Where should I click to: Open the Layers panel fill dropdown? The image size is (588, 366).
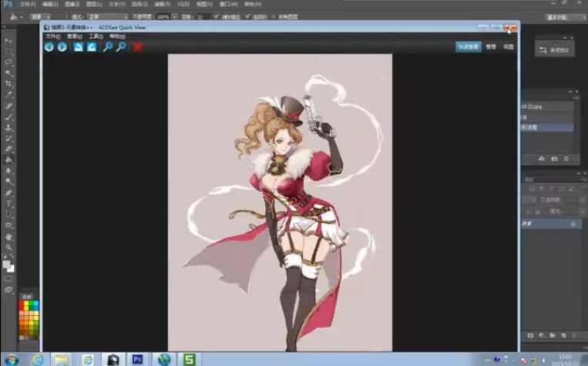coord(582,212)
